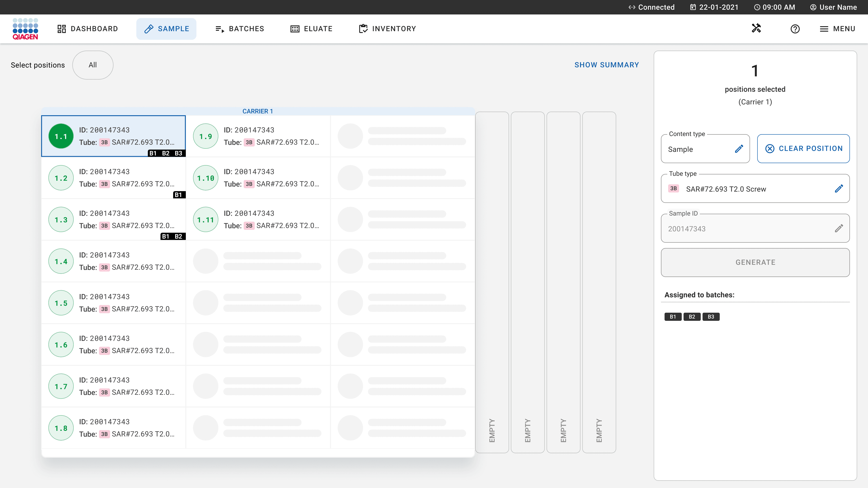Switch to the BATCHES tab

pos(240,29)
